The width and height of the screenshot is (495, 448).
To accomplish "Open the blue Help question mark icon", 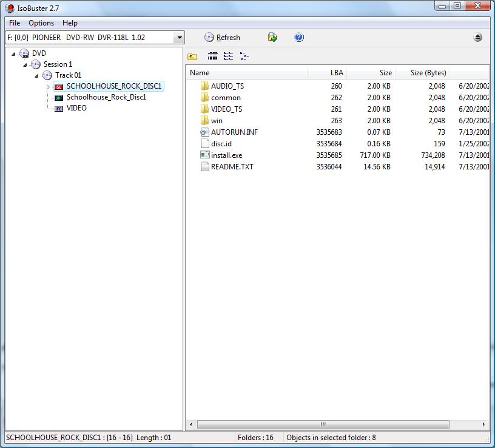I will [299, 37].
